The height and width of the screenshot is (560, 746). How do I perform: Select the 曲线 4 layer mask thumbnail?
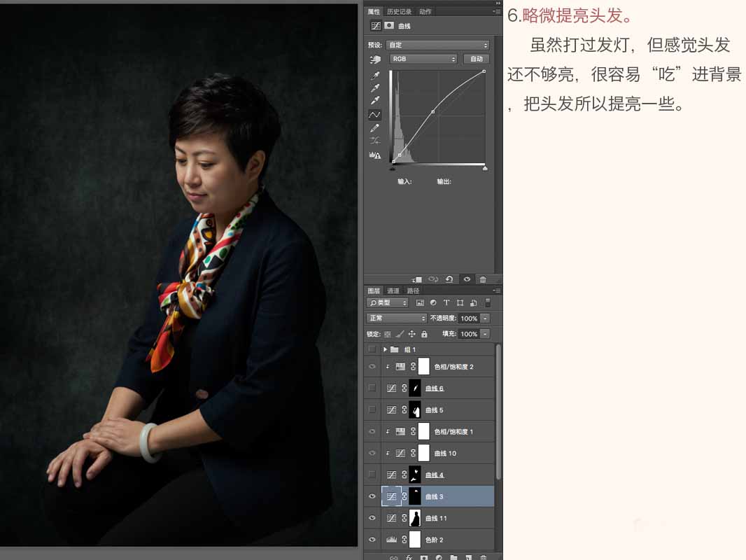tap(416, 475)
